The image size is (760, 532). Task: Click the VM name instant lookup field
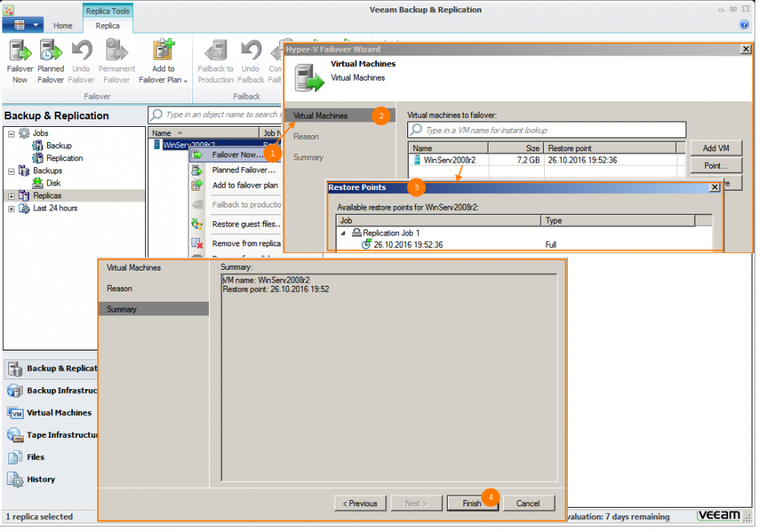click(x=546, y=130)
